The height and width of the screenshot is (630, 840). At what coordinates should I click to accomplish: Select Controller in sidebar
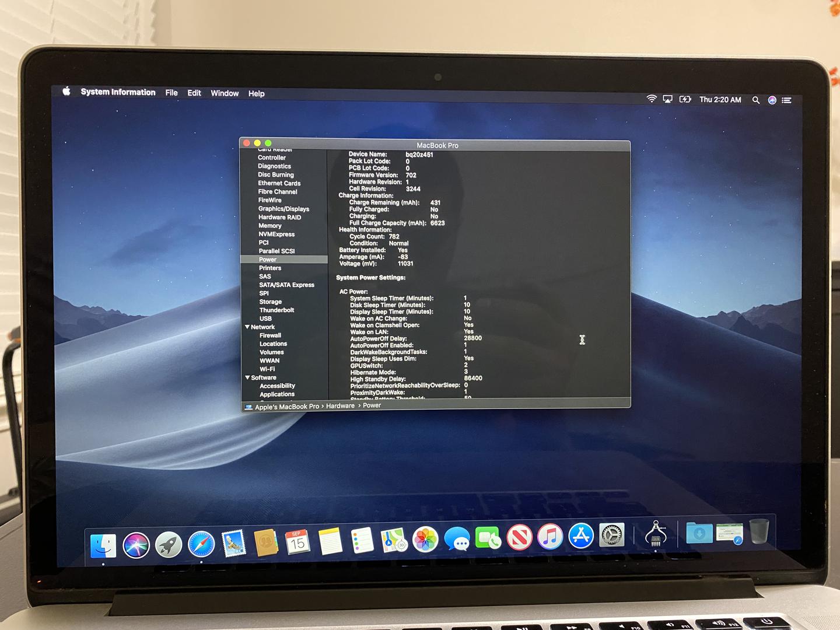[x=272, y=157]
